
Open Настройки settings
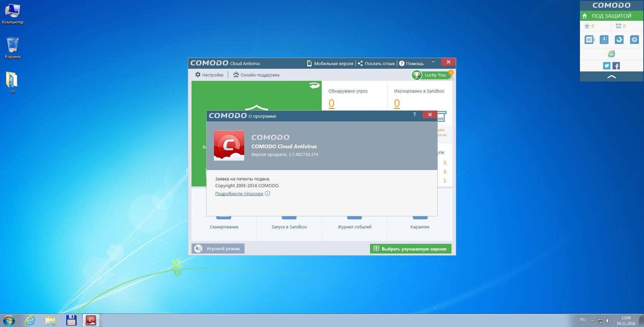209,75
